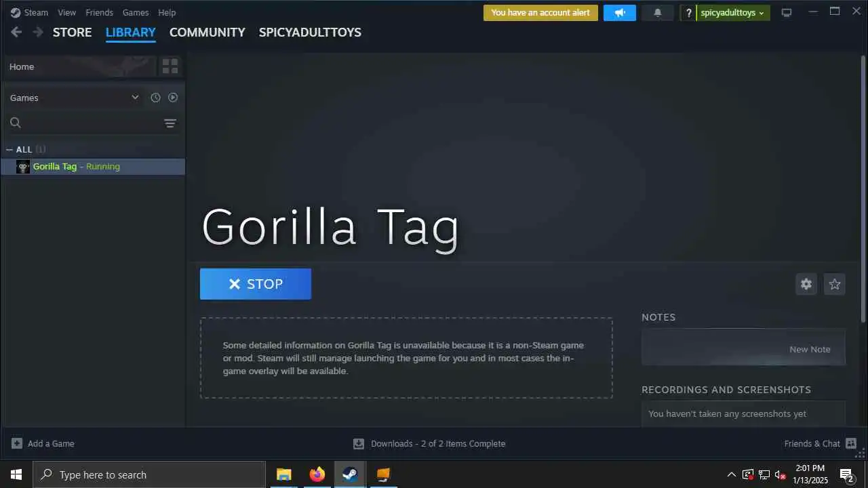
Task: Click the library search magnifier icon
Action: (16, 123)
